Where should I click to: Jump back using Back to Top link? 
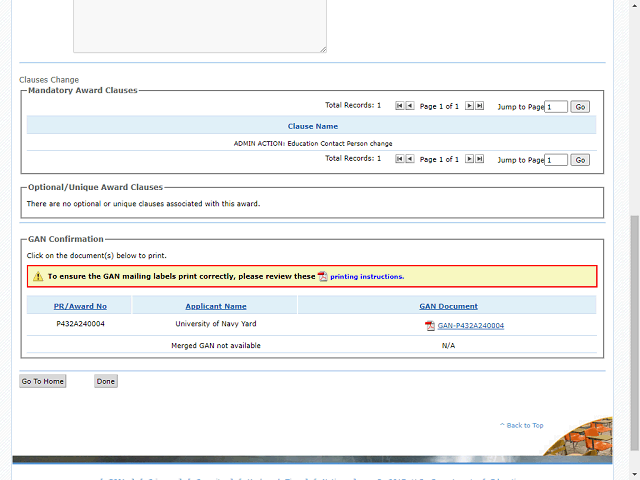(524, 425)
